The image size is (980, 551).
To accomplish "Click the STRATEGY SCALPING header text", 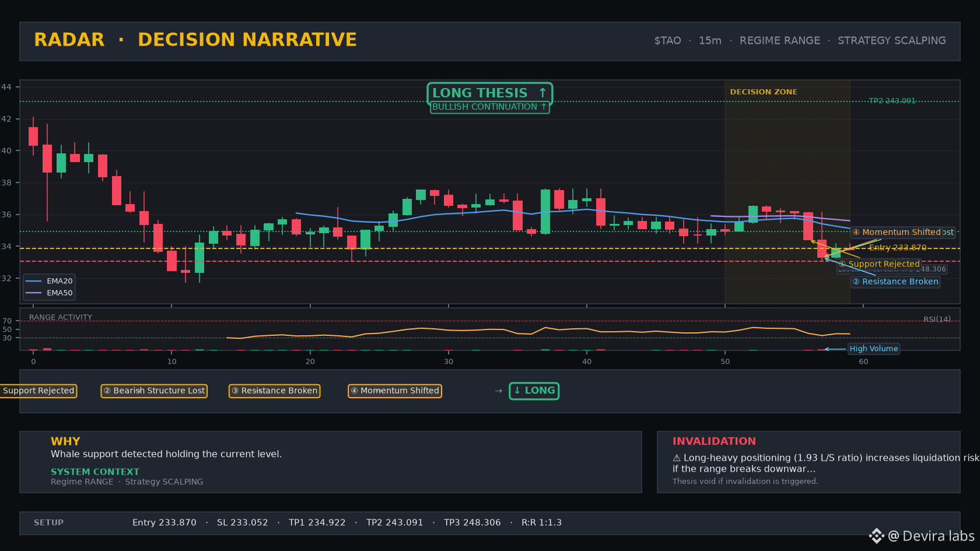I will coord(891,41).
